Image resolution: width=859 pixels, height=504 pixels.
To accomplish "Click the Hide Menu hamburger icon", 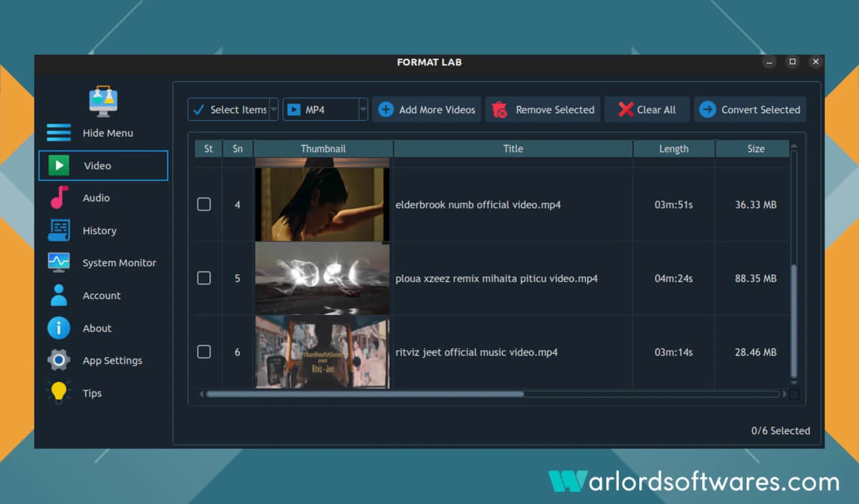I will [x=59, y=133].
